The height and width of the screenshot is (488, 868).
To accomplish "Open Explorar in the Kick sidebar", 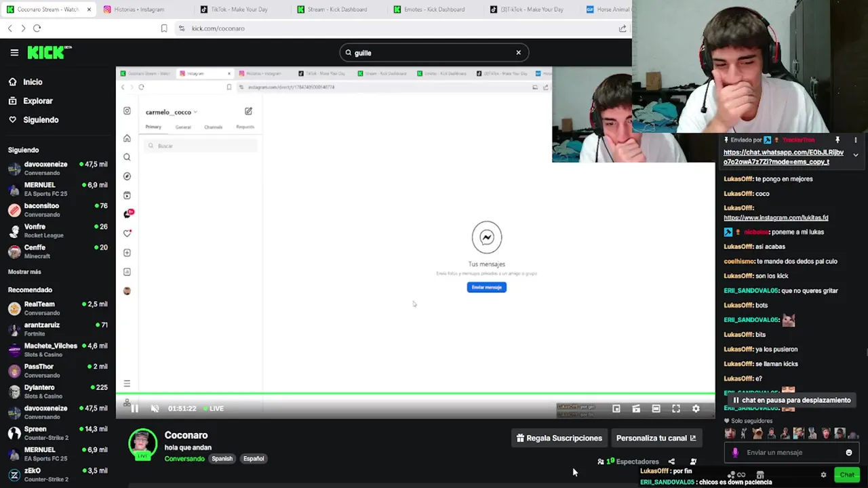I will pos(38,101).
